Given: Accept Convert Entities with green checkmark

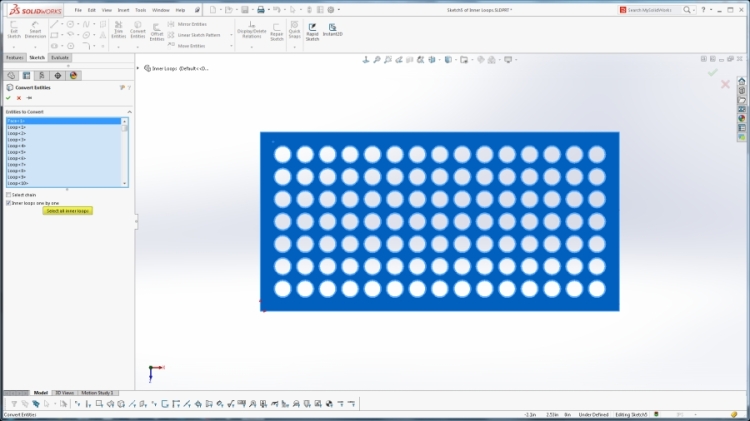Looking at the screenshot, I should click(x=8, y=98).
